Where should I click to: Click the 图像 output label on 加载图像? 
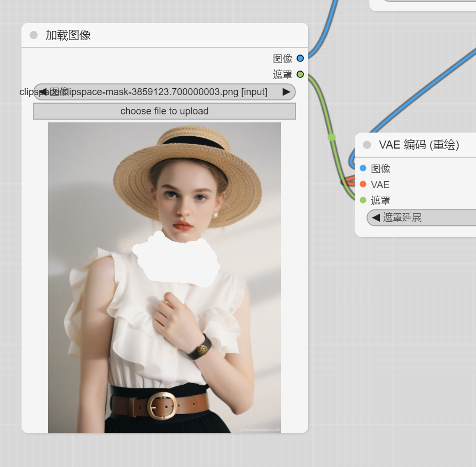[x=282, y=58]
